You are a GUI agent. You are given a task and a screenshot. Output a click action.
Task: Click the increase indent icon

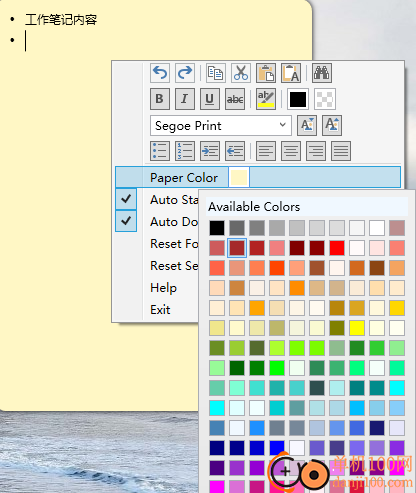tap(210, 151)
